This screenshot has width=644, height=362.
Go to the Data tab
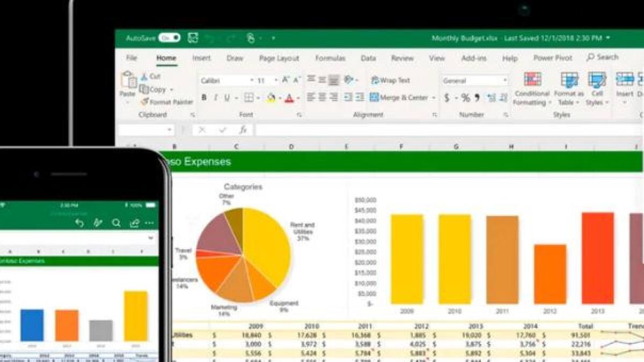(368, 58)
